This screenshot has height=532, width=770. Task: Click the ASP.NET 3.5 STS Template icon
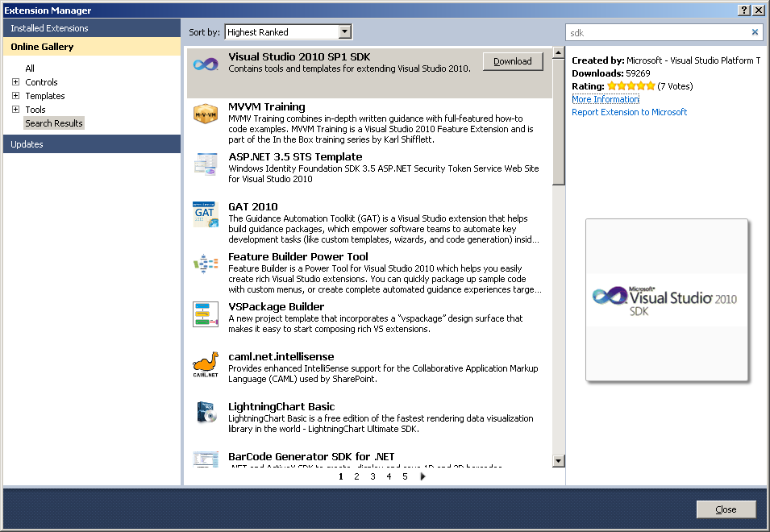(x=206, y=164)
